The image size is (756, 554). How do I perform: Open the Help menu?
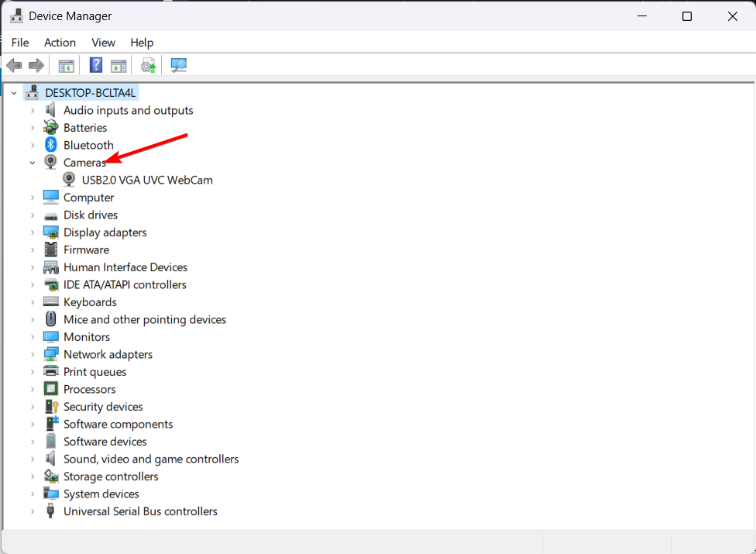pos(142,43)
